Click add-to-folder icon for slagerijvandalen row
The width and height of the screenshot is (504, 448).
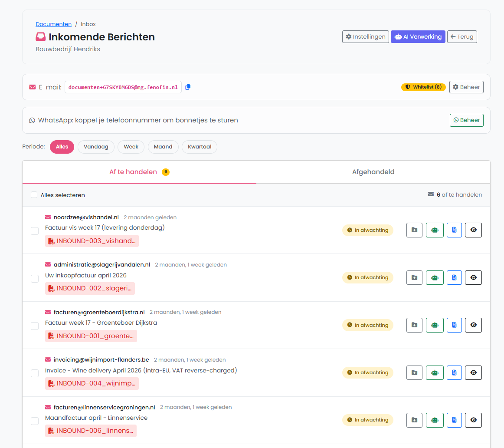[414, 277]
